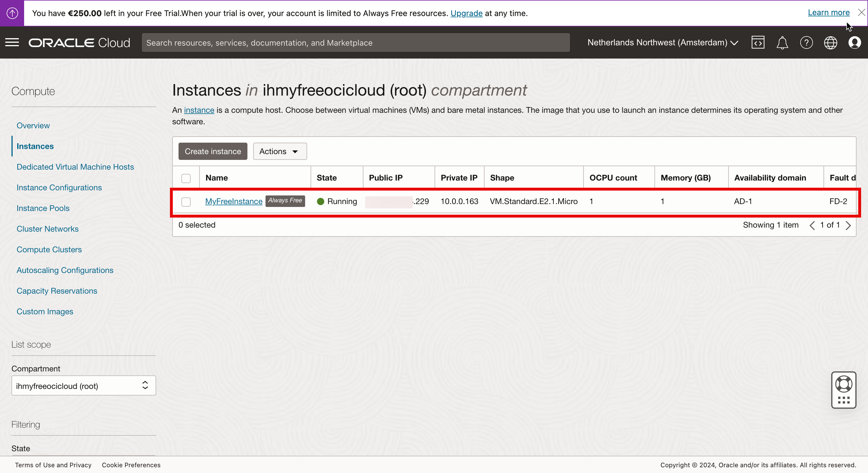Check the MyFreeInstance row checkbox

(186, 202)
